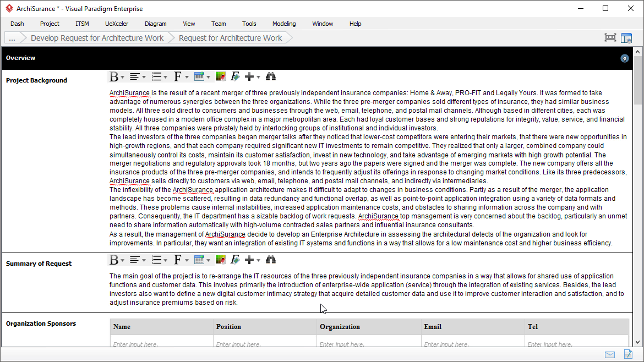This screenshot has height=362, width=644.
Task: Open the Tools menu
Action: click(x=249, y=24)
